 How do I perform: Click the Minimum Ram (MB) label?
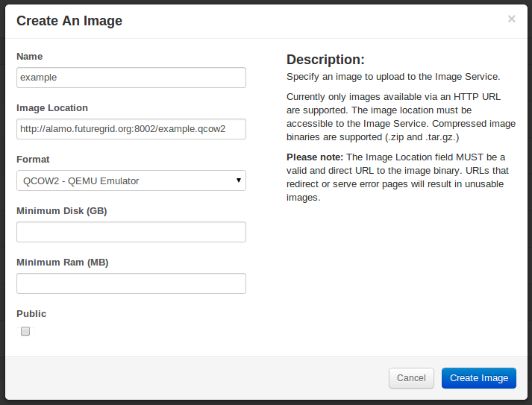[x=63, y=263]
